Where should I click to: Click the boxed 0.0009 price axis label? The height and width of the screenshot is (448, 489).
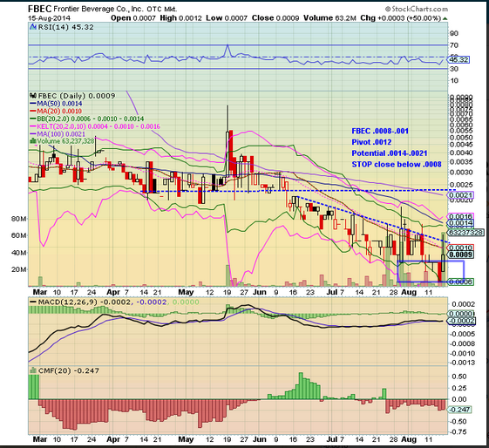460,255
